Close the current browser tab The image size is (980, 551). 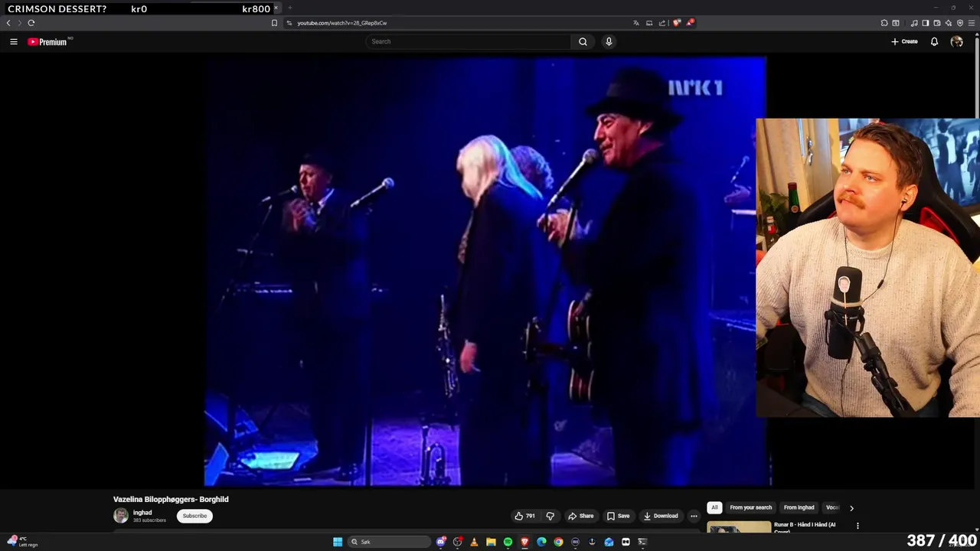click(276, 8)
